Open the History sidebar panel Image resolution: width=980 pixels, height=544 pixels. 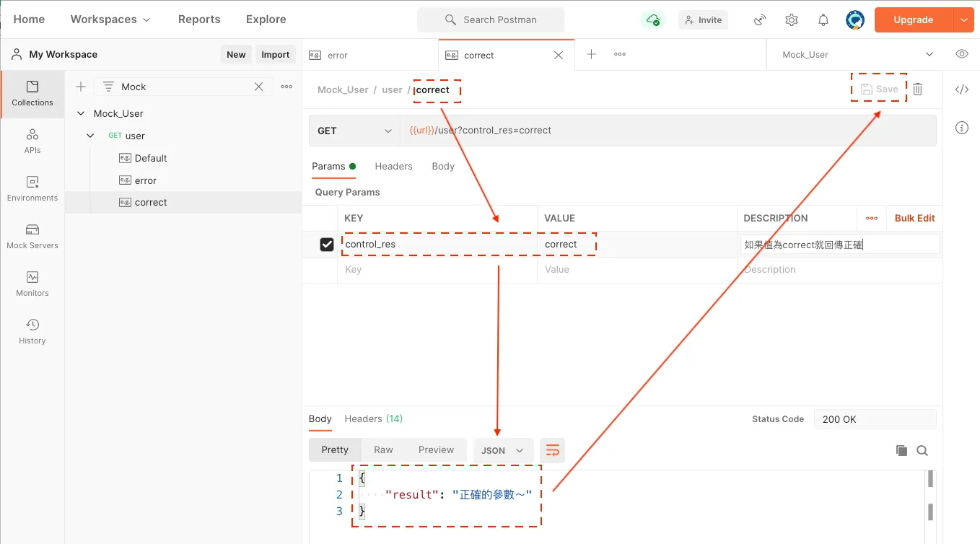pos(32,332)
